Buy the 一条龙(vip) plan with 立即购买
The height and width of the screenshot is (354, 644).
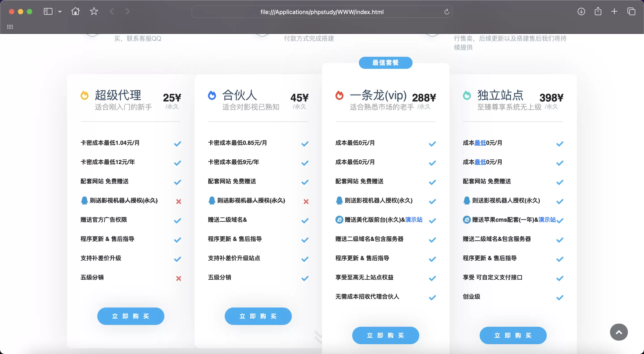pyautogui.click(x=386, y=335)
